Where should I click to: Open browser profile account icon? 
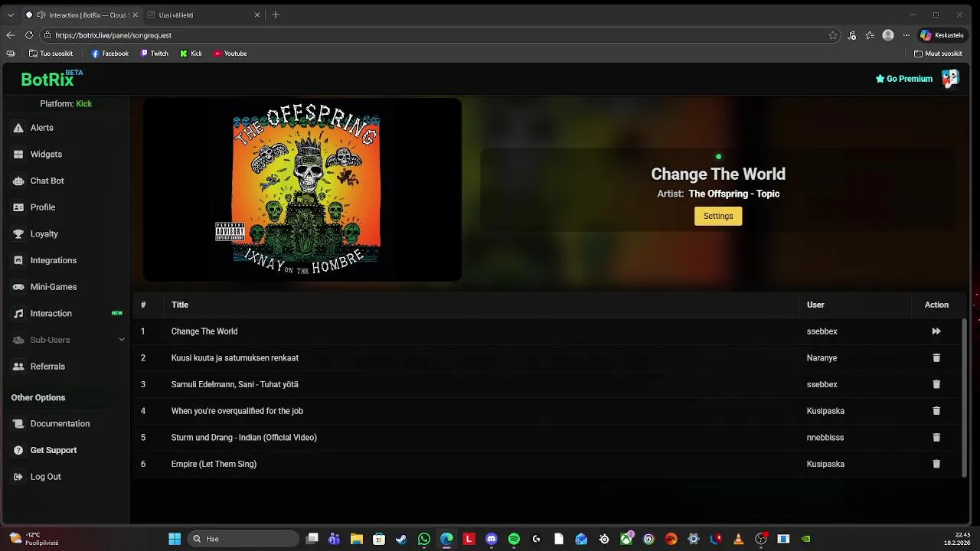point(888,35)
